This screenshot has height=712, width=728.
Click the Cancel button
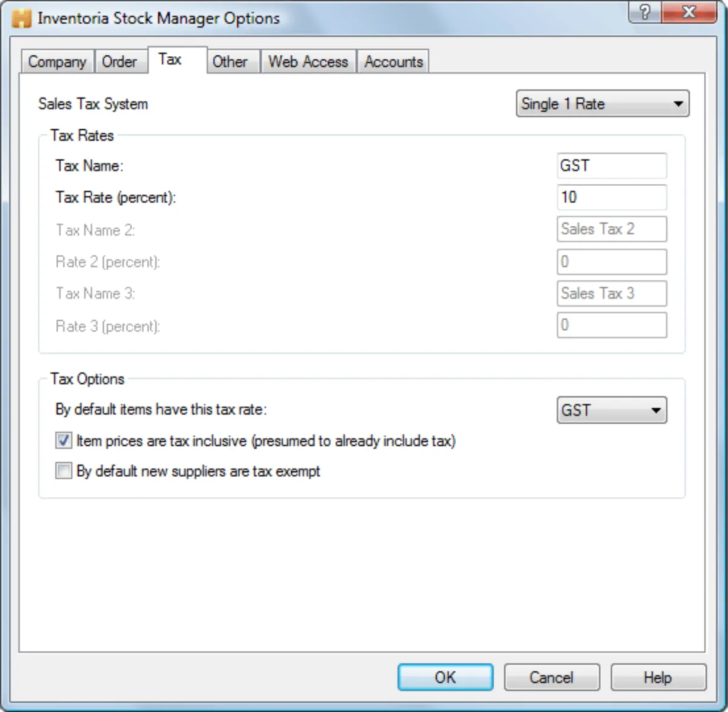click(x=551, y=677)
